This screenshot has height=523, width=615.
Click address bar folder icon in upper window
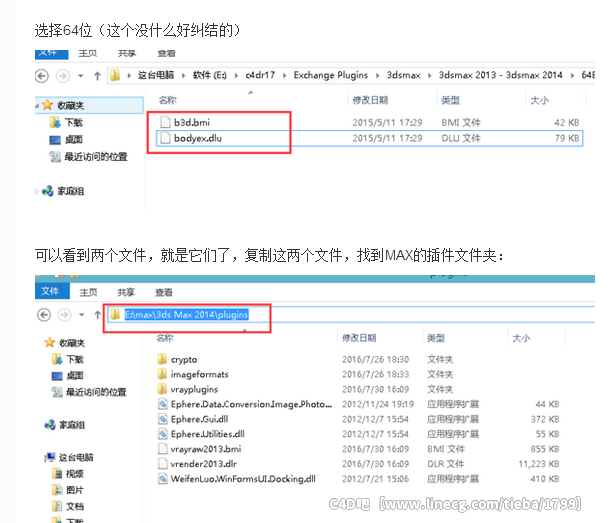coord(115,75)
